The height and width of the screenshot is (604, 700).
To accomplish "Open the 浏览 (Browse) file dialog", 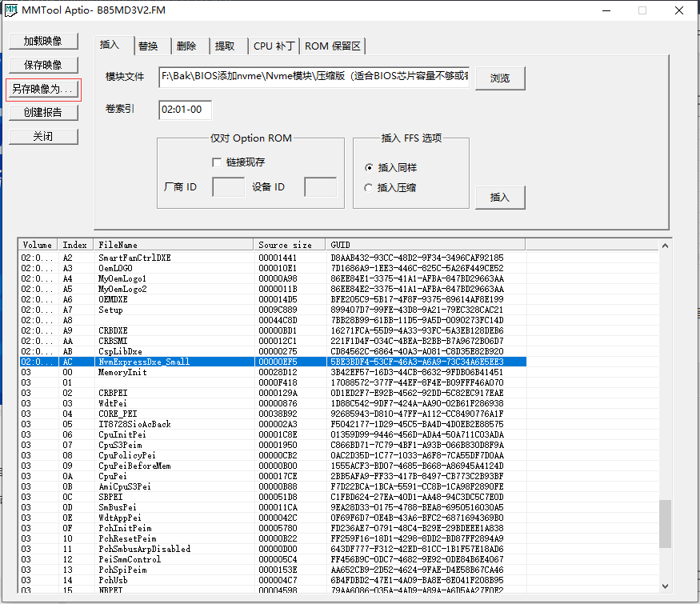I will 499,78.
